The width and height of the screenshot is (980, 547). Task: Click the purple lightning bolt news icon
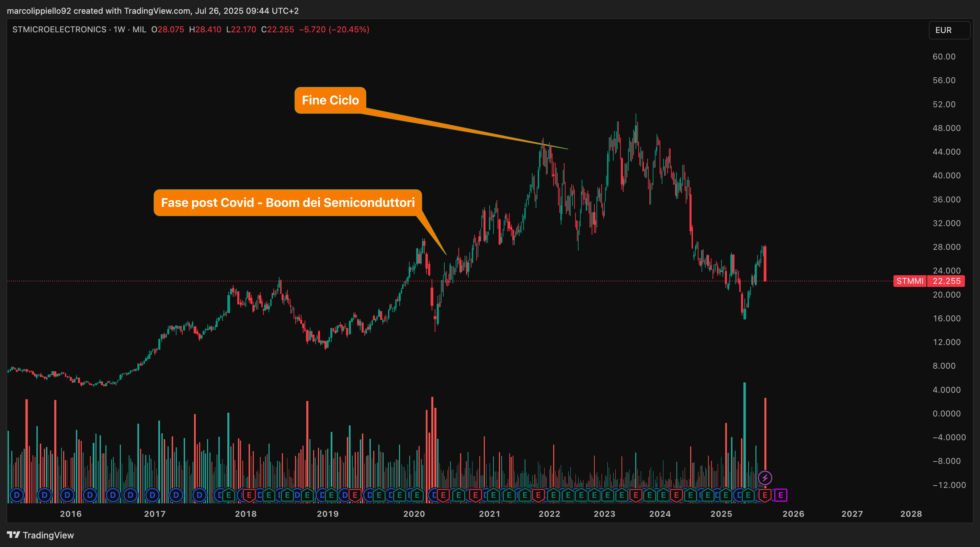tap(765, 477)
